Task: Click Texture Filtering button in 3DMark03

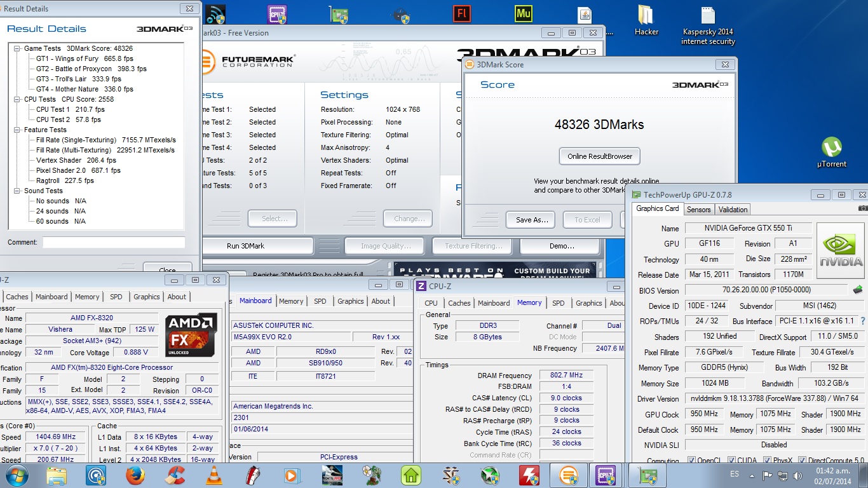Action: (x=473, y=246)
